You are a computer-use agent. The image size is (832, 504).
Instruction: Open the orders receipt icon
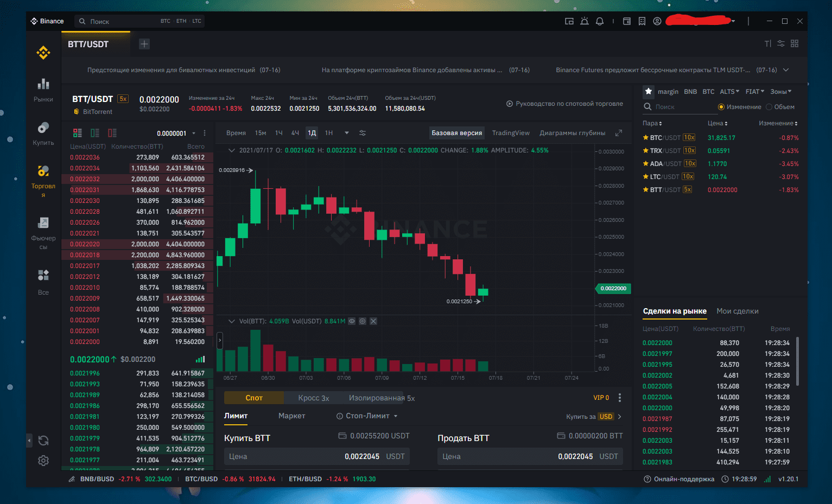click(642, 21)
